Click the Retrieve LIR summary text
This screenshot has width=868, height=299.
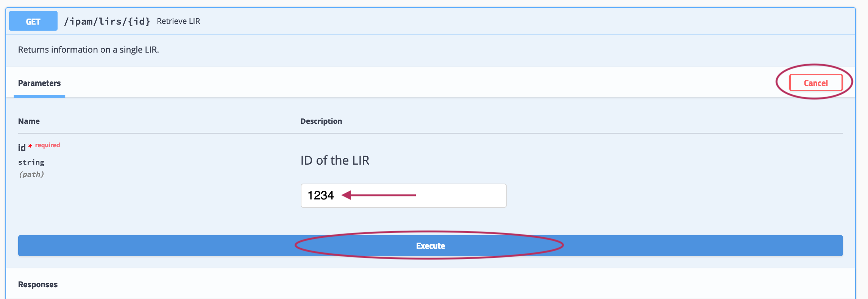click(178, 21)
